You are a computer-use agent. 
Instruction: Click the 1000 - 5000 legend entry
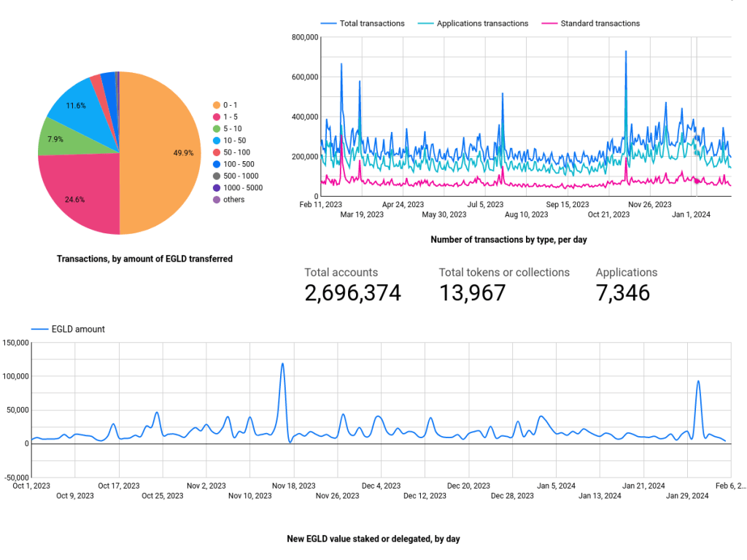coord(243,187)
